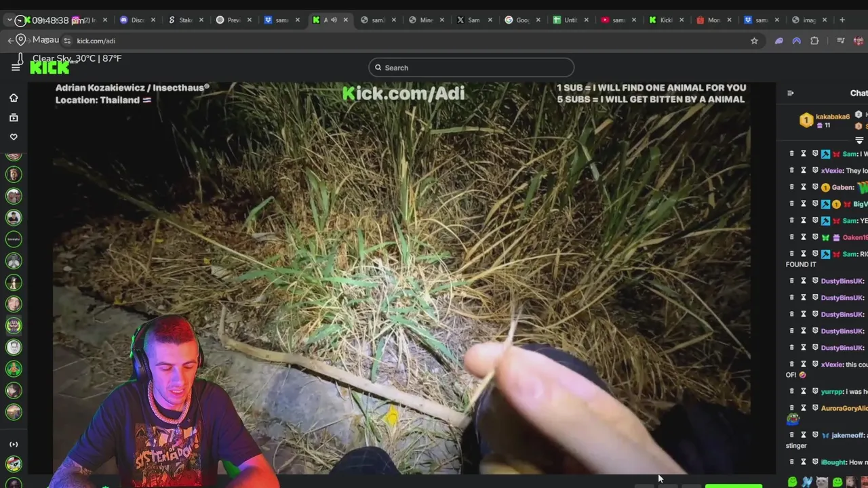Ban AuroraGoryAlic with the shield icon
The image size is (868, 488).
pos(815,408)
